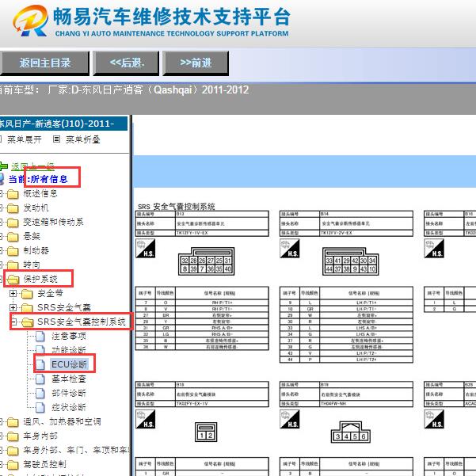Click the H.S. icon of connector B18

pyautogui.click(x=146, y=419)
